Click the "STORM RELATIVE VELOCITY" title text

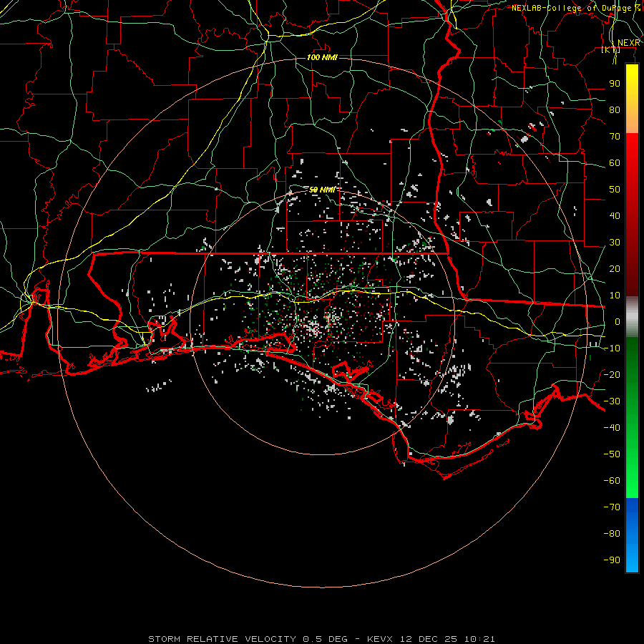coord(223,639)
